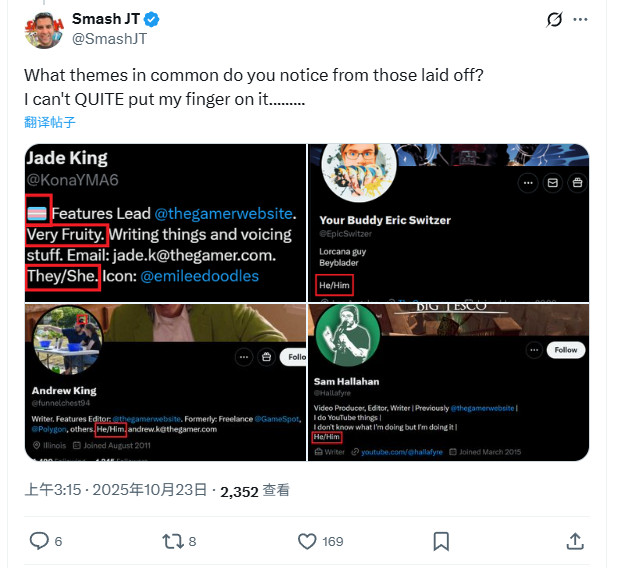Click the Grok icon on the post

[x=554, y=19]
